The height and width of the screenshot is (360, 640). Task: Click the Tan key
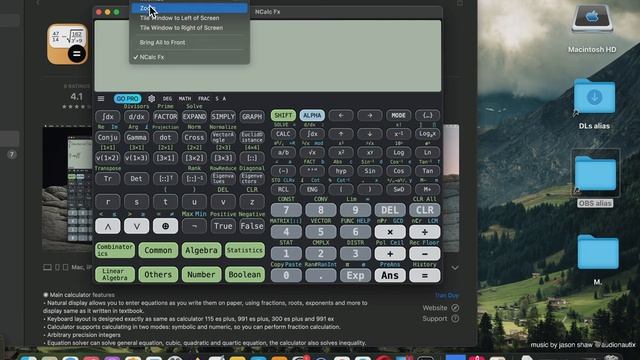click(x=427, y=171)
